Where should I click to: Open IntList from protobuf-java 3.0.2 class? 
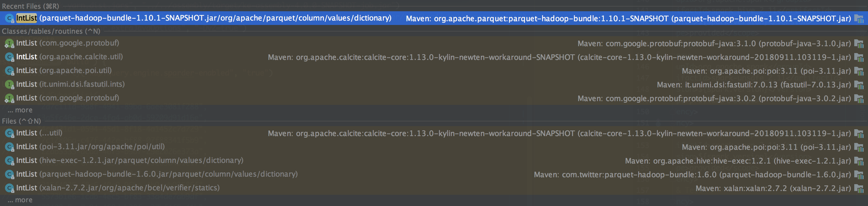(x=434, y=98)
